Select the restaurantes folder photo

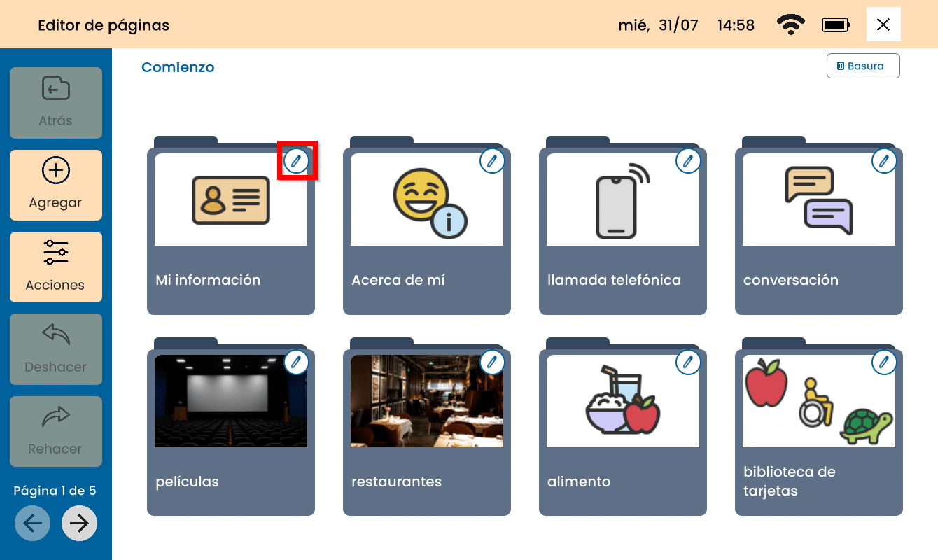[x=426, y=401]
